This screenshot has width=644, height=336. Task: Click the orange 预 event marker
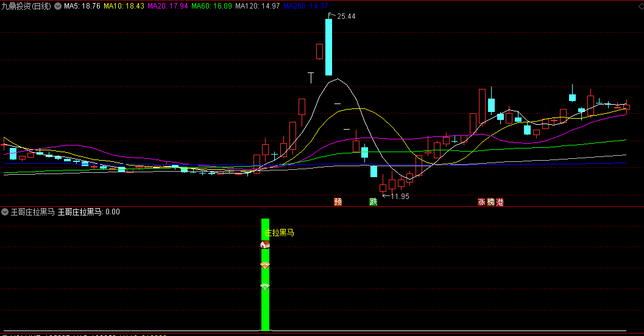(338, 201)
